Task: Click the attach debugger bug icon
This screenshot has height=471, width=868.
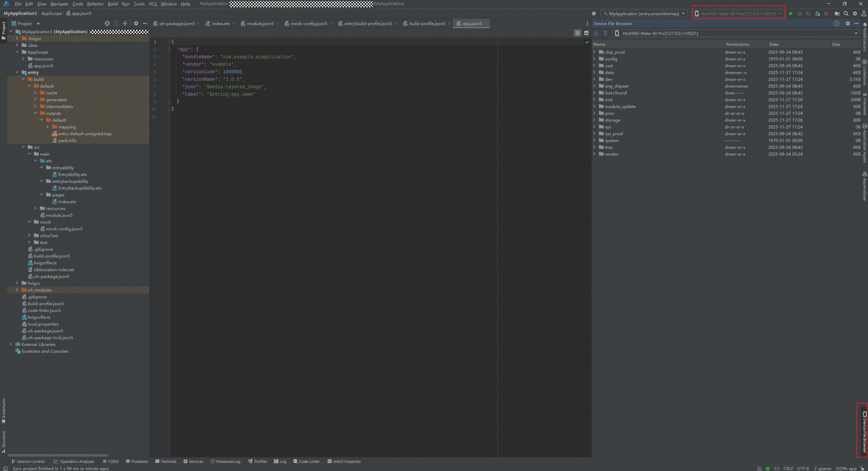Action: pyautogui.click(x=817, y=14)
